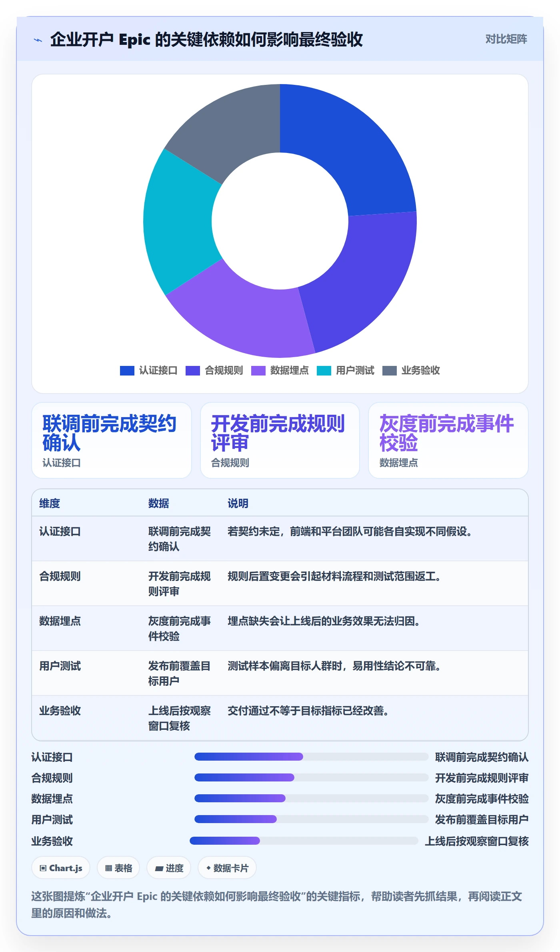This screenshot has height=952, width=560.
Task: Open the 开发前完成规则评审 data card
Action: [x=280, y=440]
